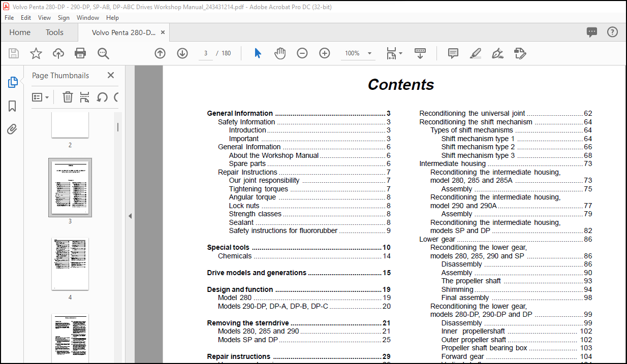The image size is (627, 364).
Task: Open the Bookmarks sidebar panel
Action: (x=13, y=106)
